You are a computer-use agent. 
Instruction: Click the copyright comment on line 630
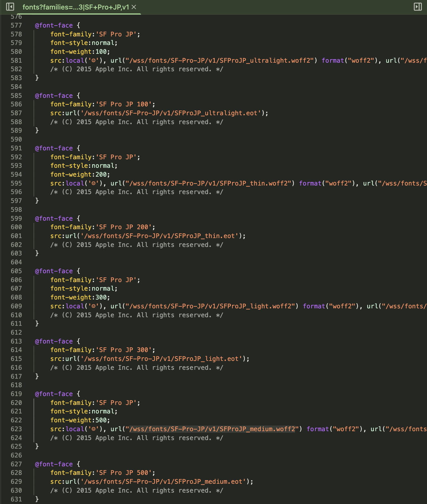(x=137, y=490)
